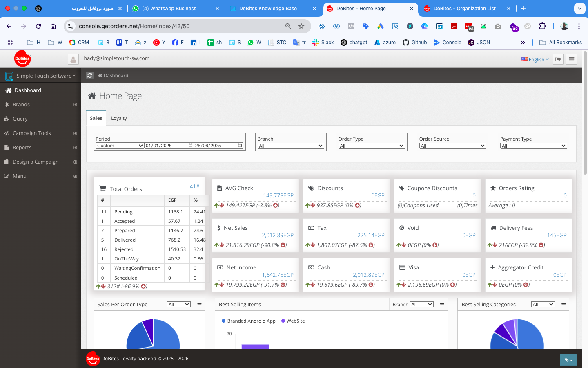Open the All Bookmarks folder
Image resolution: width=588 pixels, height=368 pixels.
click(561, 43)
